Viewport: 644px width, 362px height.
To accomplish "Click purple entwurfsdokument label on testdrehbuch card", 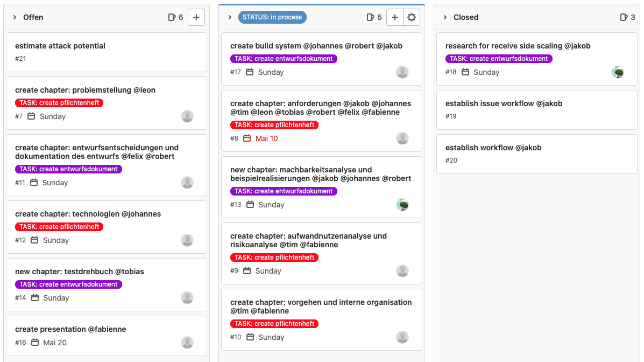I will pos(68,284).
